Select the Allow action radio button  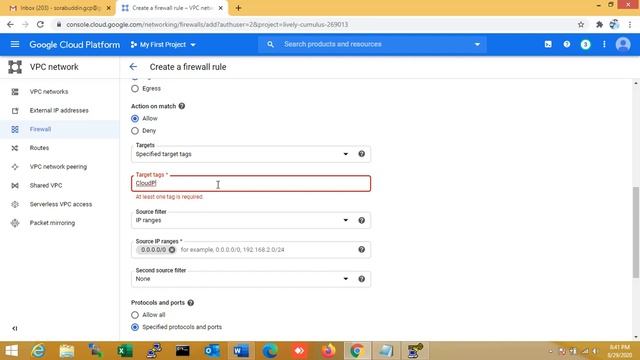[135, 118]
